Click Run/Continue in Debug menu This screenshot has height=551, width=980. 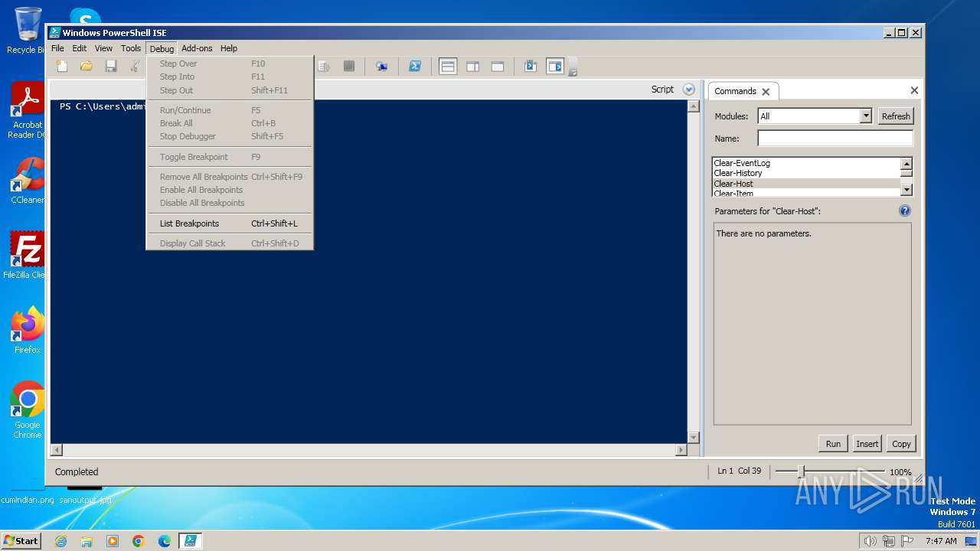point(230,110)
